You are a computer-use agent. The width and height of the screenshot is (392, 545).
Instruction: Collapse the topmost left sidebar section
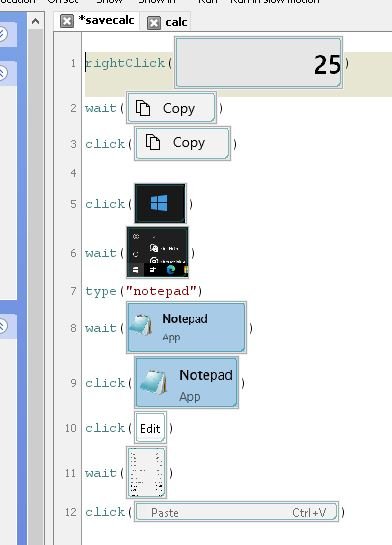(x=2, y=34)
